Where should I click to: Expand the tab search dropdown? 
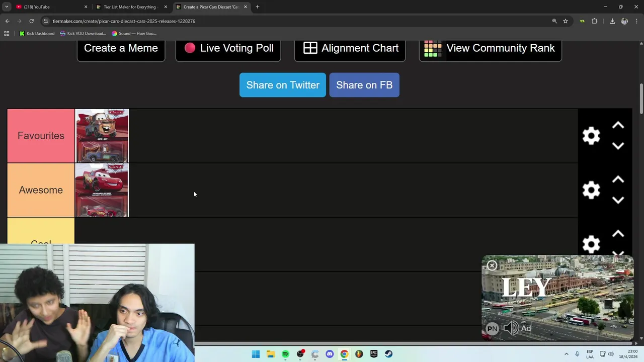tap(7, 7)
